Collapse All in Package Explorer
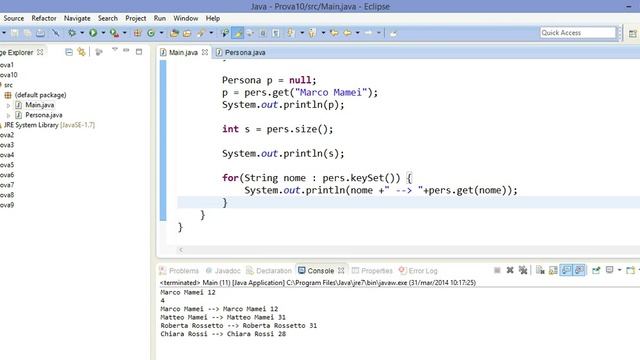The width and height of the screenshot is (640, 360). (69, 52)
